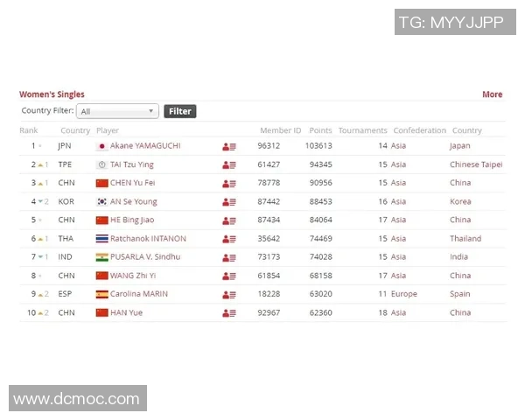This screenshot has height=420, width=525.
Task: Click the Tournaments column header
Action: (362, 130)
